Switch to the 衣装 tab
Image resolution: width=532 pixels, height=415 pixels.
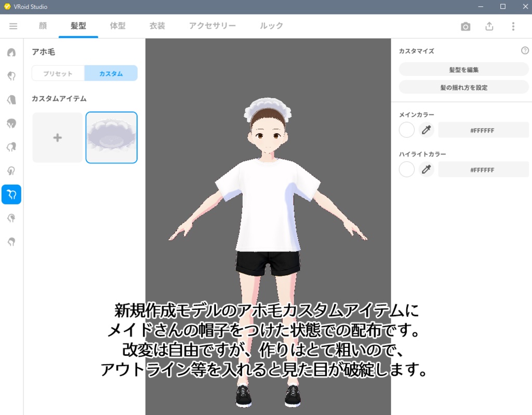point(157,26)
